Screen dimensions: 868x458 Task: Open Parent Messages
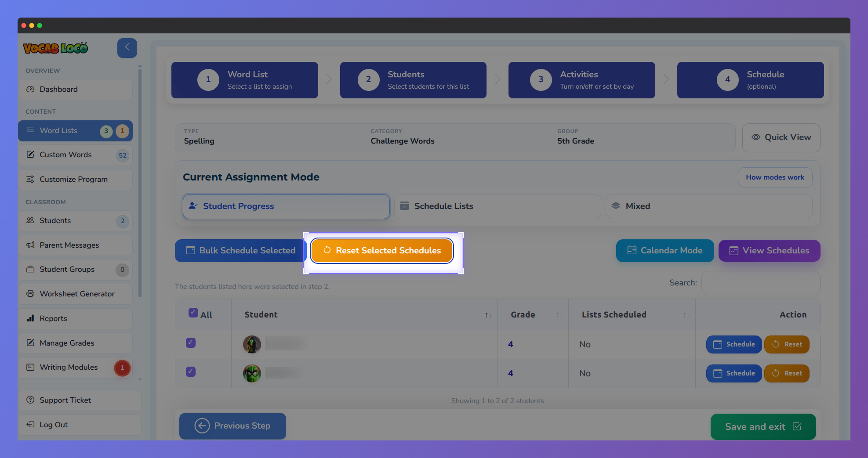pos(75,245)
